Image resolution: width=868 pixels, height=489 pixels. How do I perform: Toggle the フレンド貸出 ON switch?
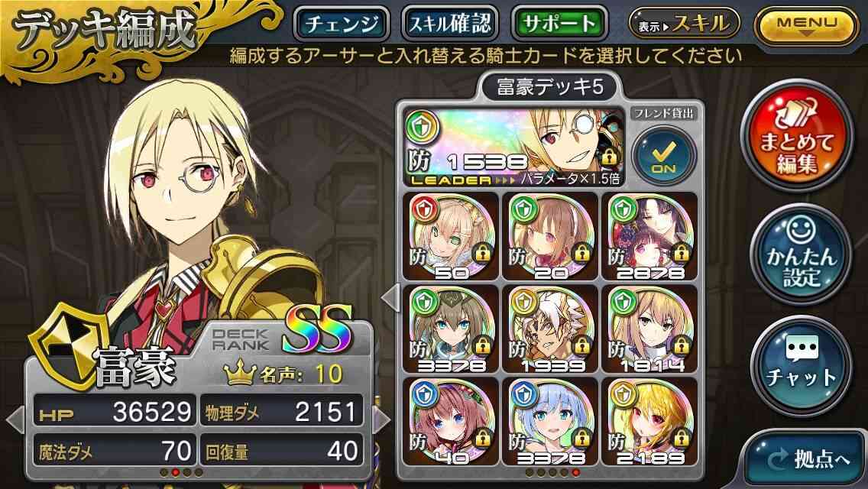tap(664, 156)
